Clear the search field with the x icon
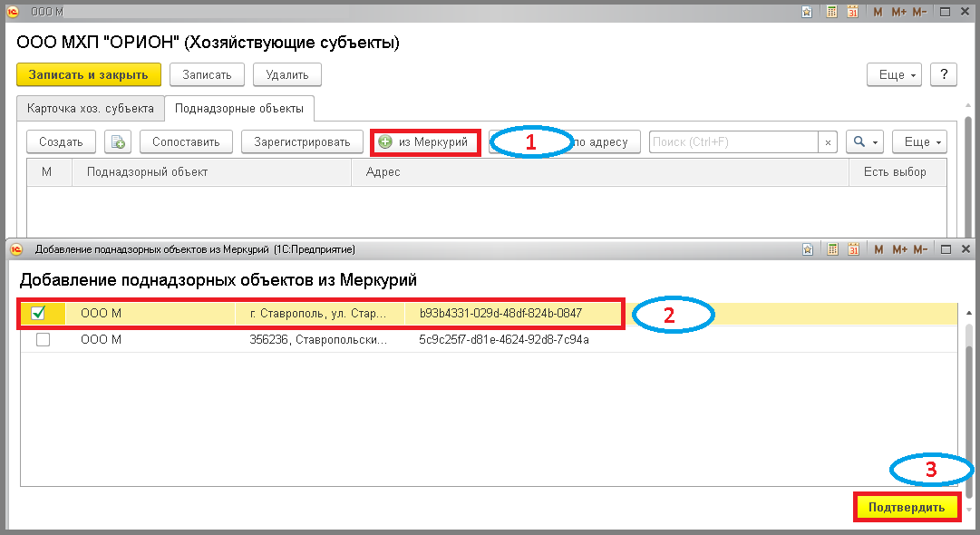 tap(828, 142)
